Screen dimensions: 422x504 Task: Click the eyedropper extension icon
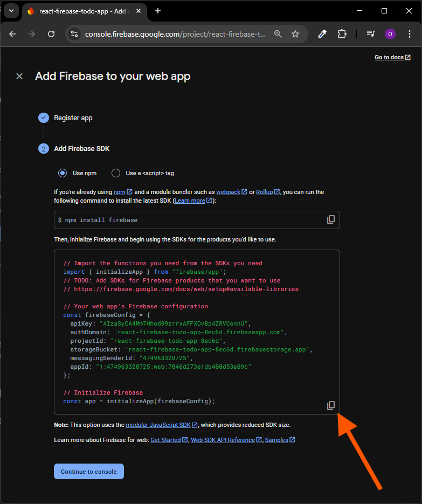click(322, 34)
